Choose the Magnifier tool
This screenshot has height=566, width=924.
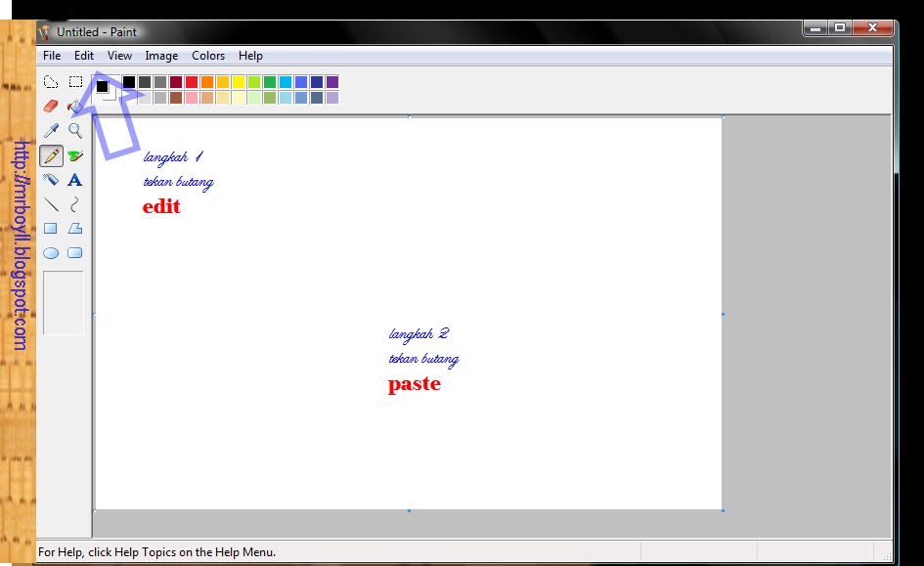coord(75,130)
